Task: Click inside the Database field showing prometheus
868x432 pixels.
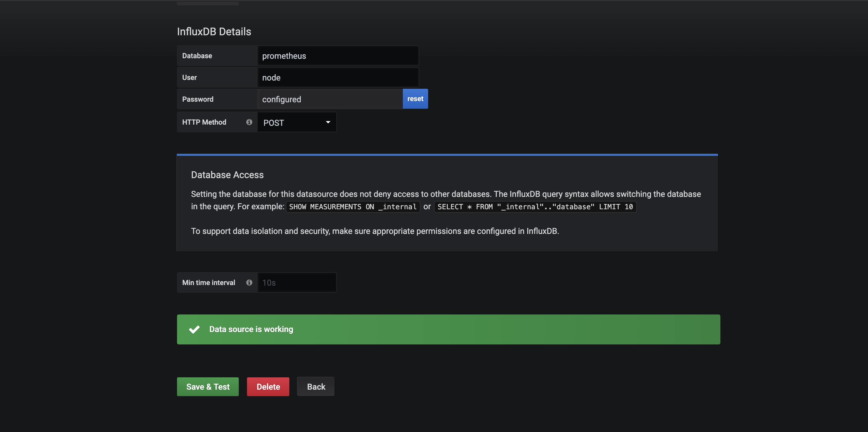Action: point(338,56)
